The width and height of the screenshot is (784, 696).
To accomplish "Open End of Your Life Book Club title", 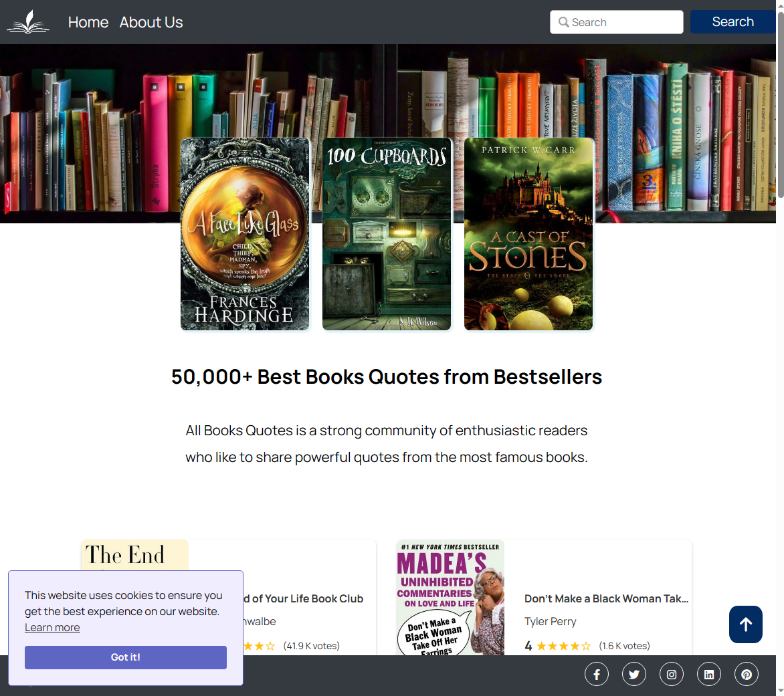I will (x=303, y=598).
